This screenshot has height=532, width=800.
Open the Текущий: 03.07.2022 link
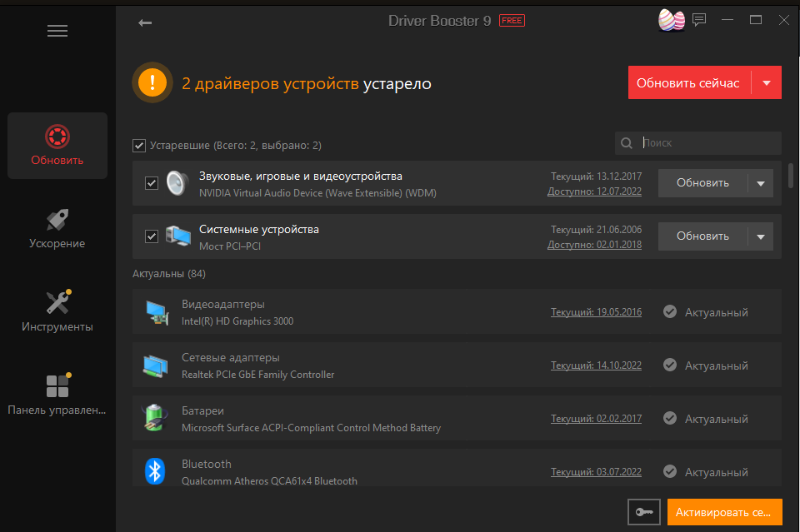(x=596, y=472)
